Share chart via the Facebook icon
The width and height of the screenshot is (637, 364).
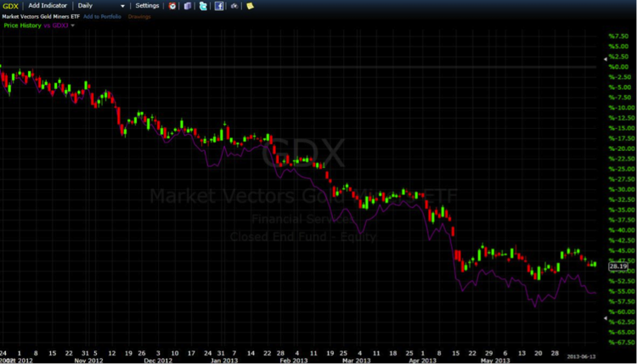[219, 6]
